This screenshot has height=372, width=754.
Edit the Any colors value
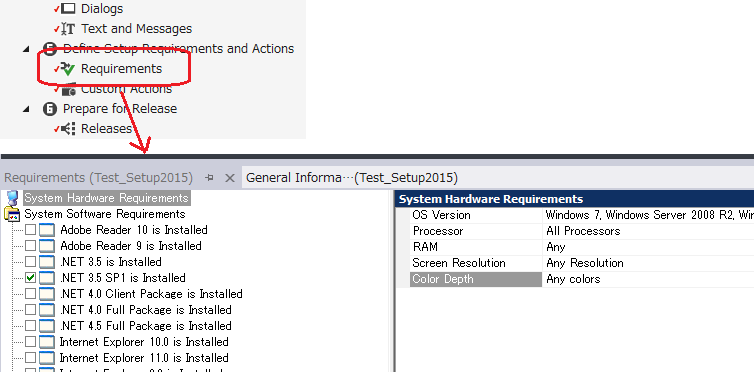pyautogui.click(x=573, y=279)
